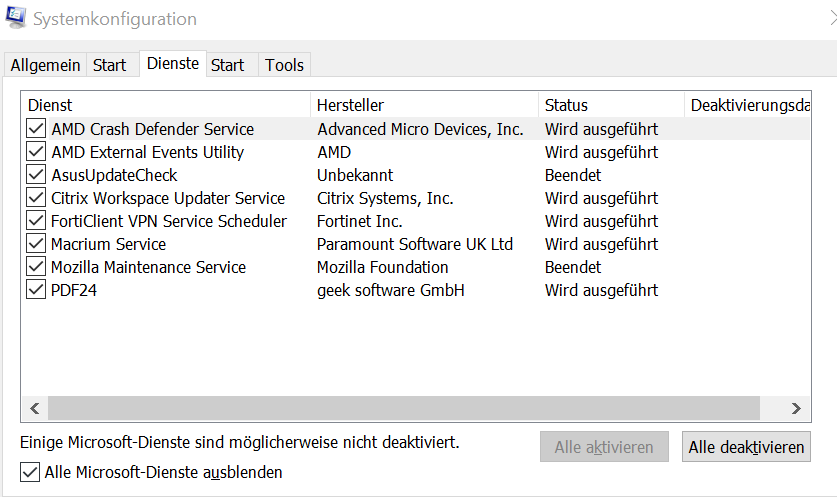
Task: Open the Tools tab
Action: pos(284,65)
